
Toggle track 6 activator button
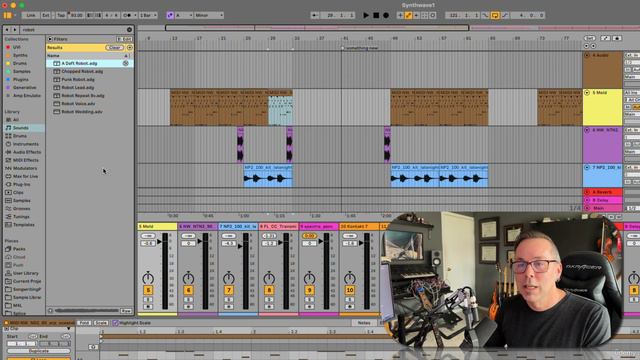click(188, 290)
